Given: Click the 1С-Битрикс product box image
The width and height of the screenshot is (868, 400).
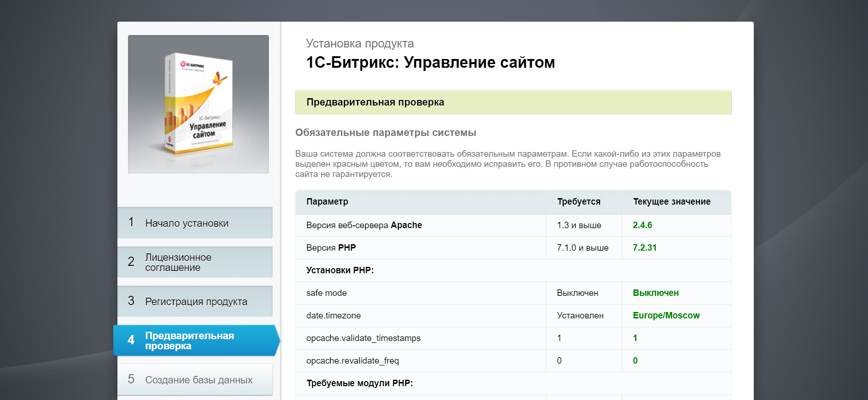Looking at the screenshot, I should tap(198, 104).
